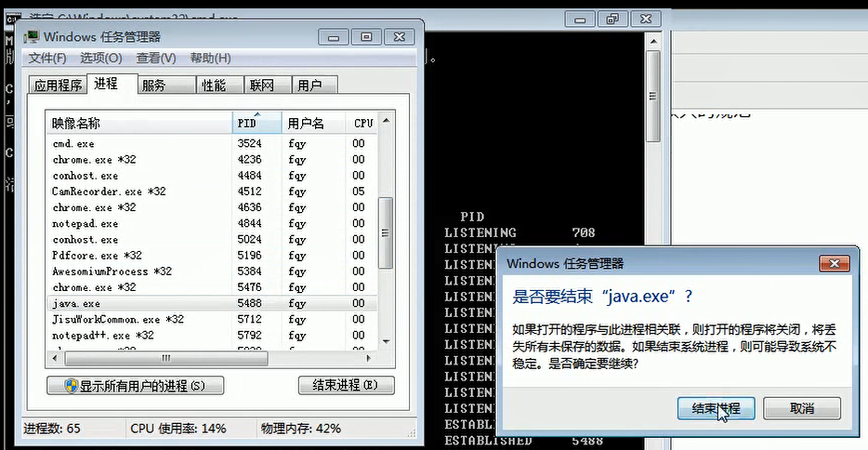Select the java.exe process row
The width and height of the screenshot is (868, 450).
pos(212,303)
